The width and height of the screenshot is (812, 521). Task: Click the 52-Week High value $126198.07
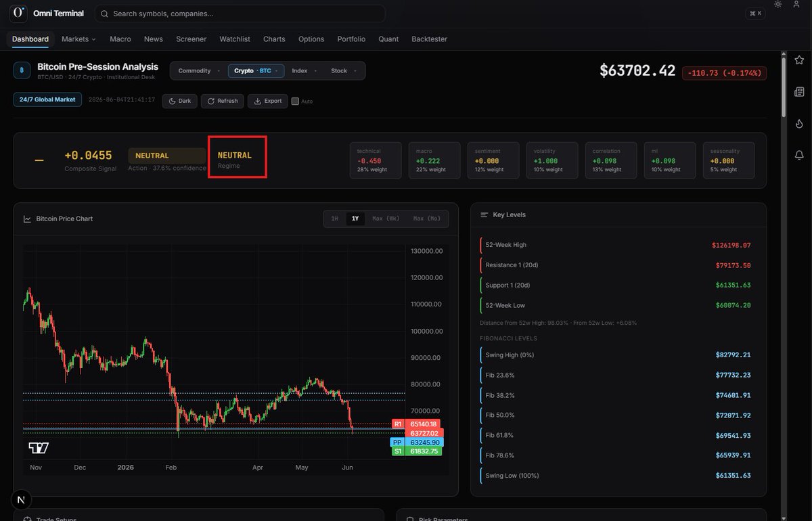point(731,245)
